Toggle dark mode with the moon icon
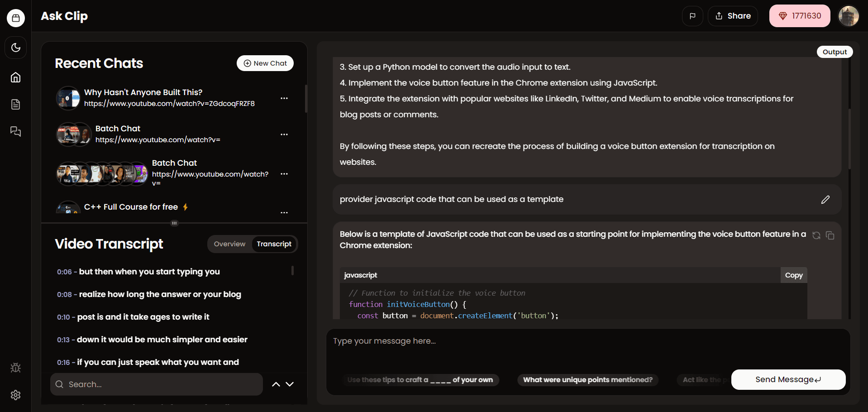 tap(15, 48)
